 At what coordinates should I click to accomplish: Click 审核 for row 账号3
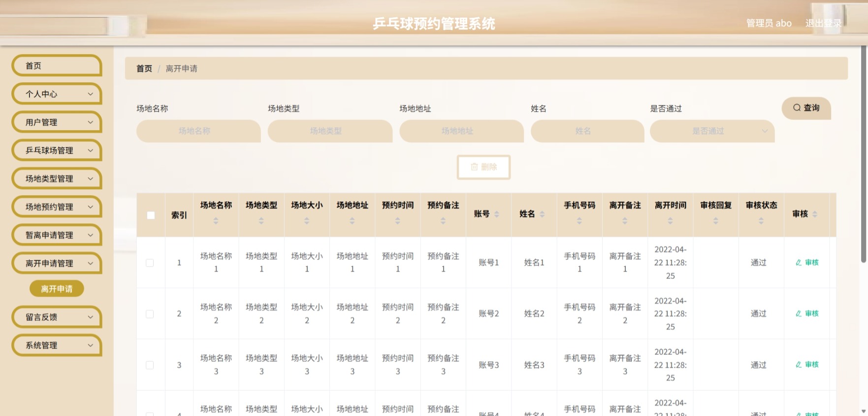[807, 365]
